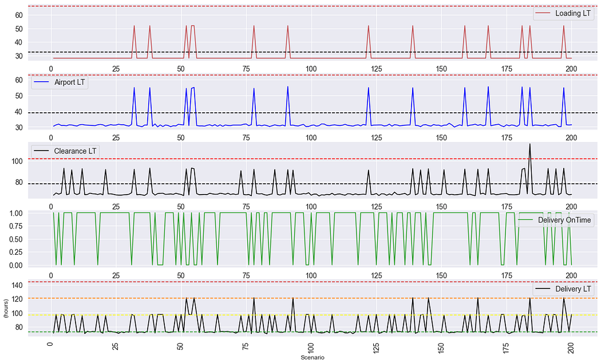This screenshot has width=601, height=364.
Task: Click the tallest Clearance LT spike near scenario 185
Action: pyautogui.click(x=529, y=143)
